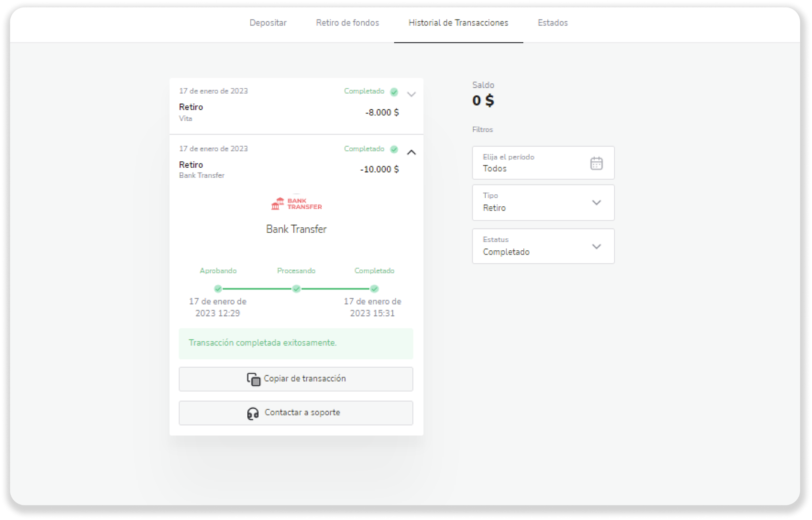
Task: Collapse the Bank Transfer withdrawal details
Action: [411, 152]
